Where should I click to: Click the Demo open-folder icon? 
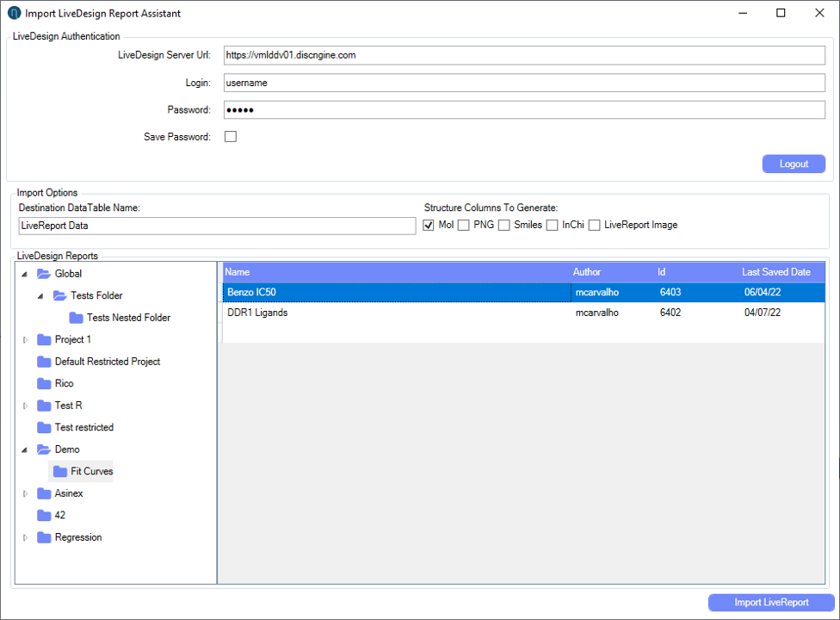pyautogui.click(x=44, y=449)
